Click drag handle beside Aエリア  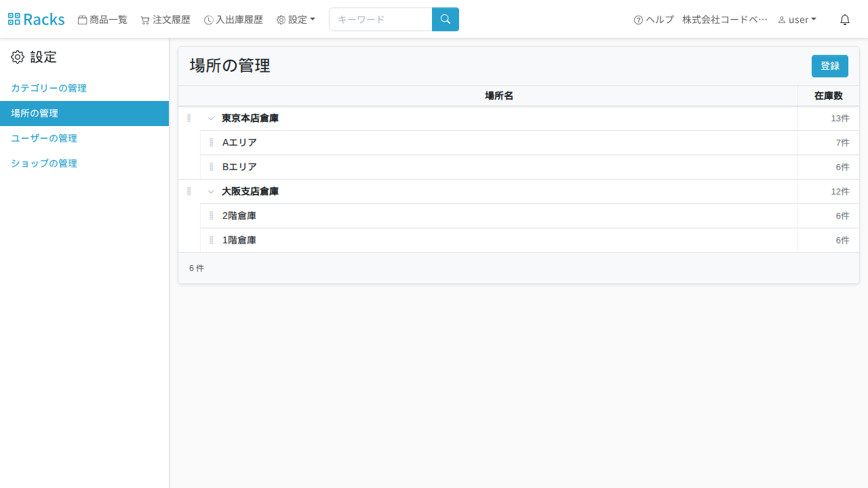212,142
